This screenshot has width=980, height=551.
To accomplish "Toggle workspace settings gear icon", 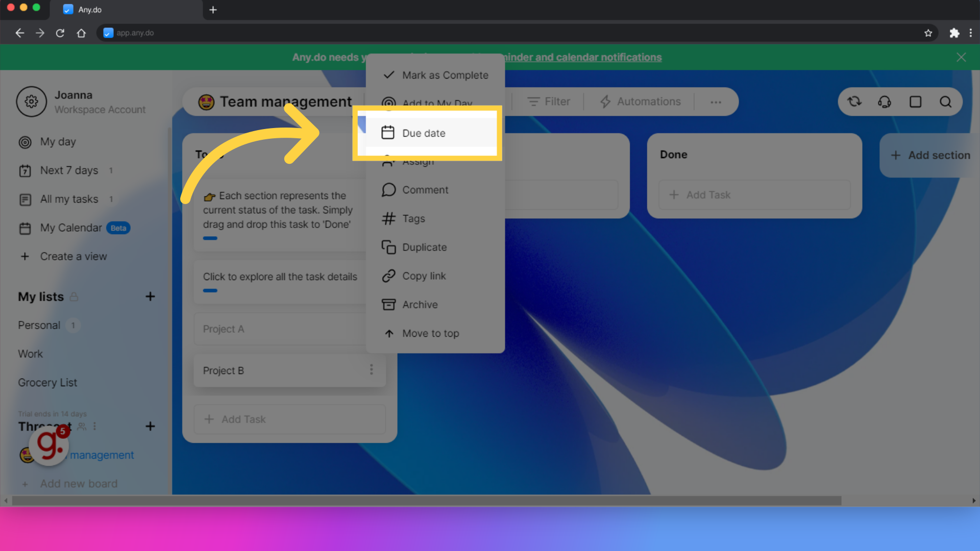I will click(x=31, y=102).
